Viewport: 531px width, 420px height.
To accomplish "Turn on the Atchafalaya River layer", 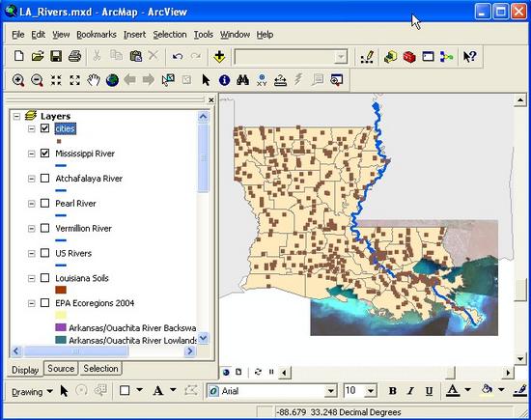I will point(44,179).
